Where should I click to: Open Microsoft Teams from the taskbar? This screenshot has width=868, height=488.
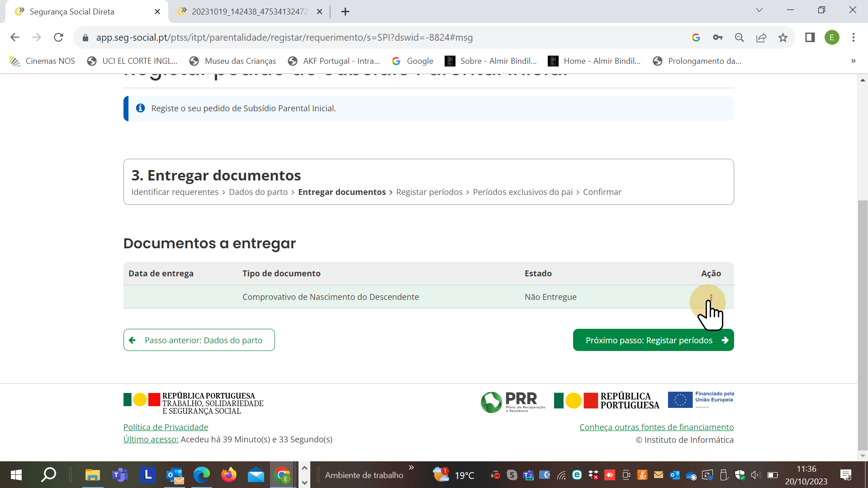(x=120, y=474)
